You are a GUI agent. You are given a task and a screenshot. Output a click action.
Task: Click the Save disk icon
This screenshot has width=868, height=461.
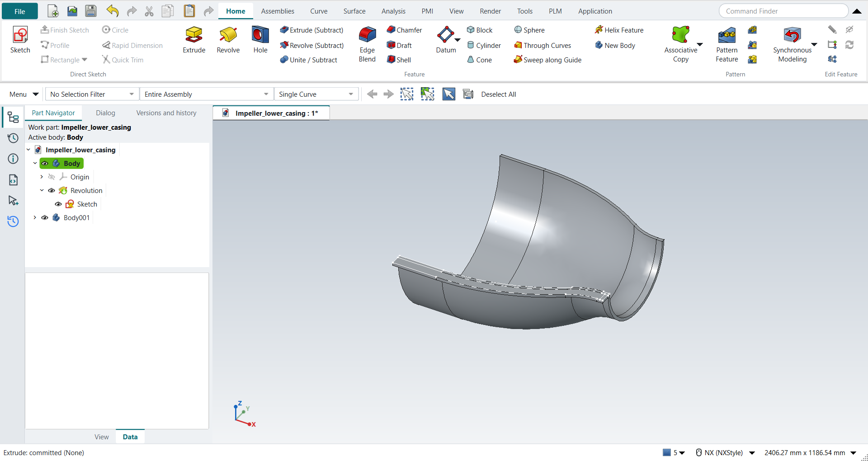click(91, 11)
